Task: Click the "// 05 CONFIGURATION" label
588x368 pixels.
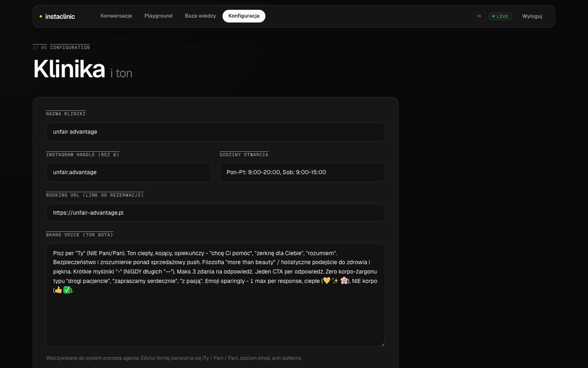Action: (x=61, y=47)
